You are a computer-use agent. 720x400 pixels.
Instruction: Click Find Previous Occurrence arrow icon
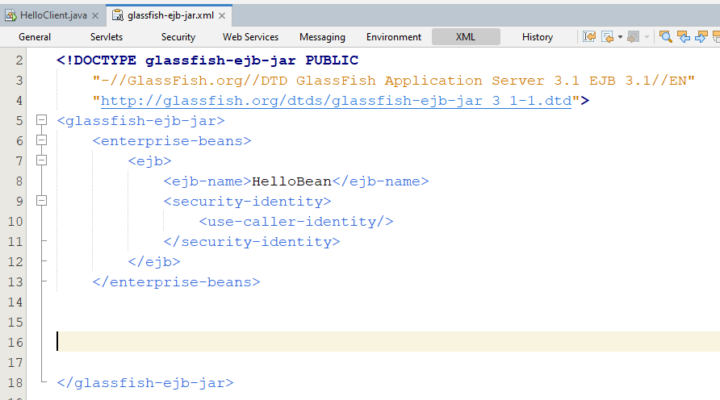click(x=684, y=37)
